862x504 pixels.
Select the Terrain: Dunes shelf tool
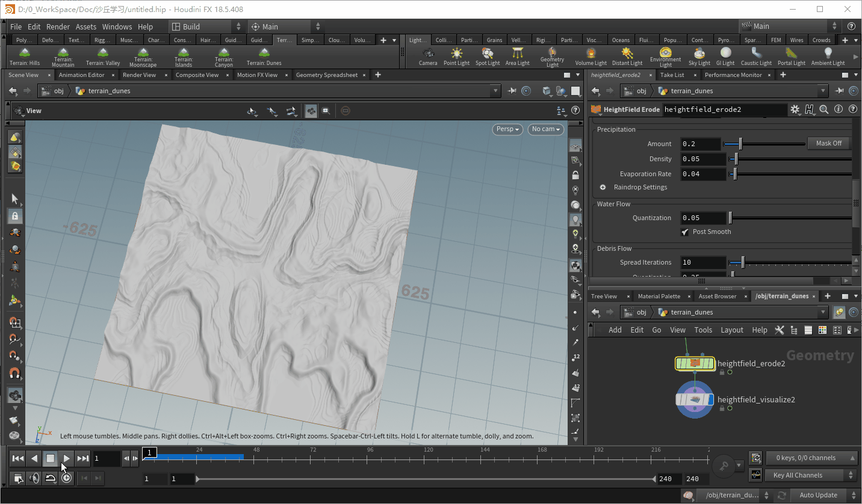[264, 57]
